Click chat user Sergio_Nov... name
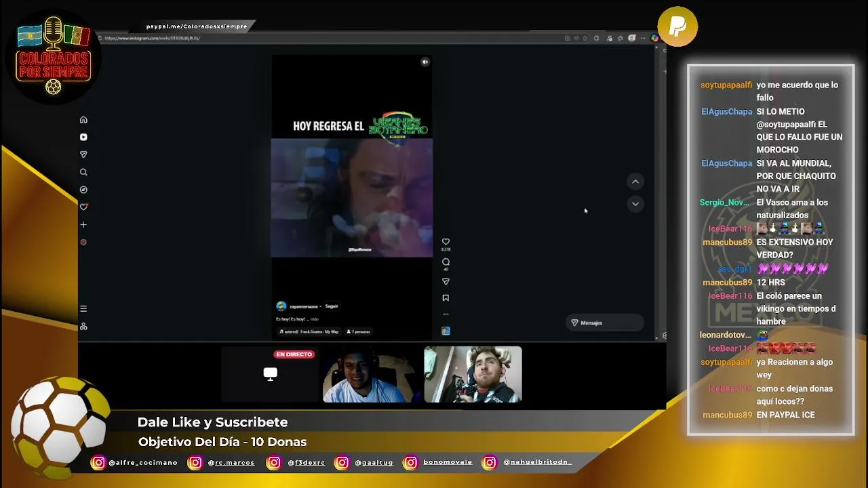868x488 pixels. (x=726, y=203)
